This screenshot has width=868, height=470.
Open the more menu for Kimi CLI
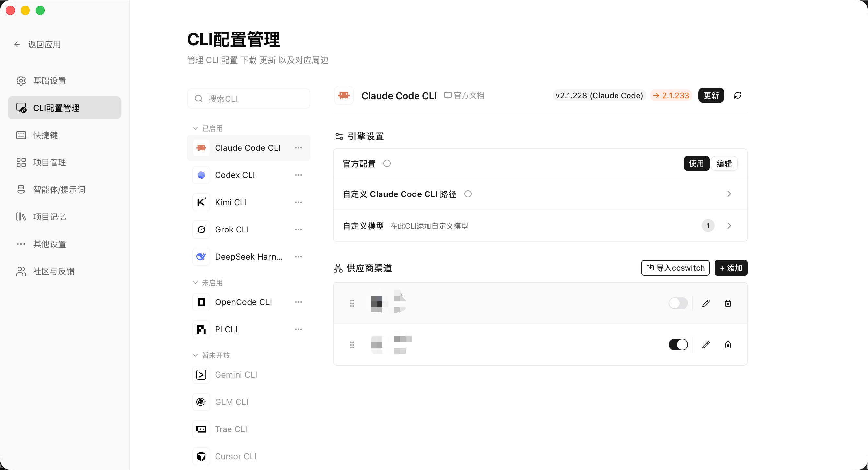(x=298, y=202)
